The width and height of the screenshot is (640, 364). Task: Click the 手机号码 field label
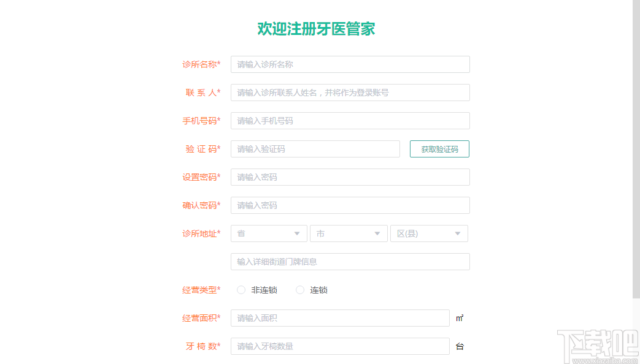coord(201,121)
